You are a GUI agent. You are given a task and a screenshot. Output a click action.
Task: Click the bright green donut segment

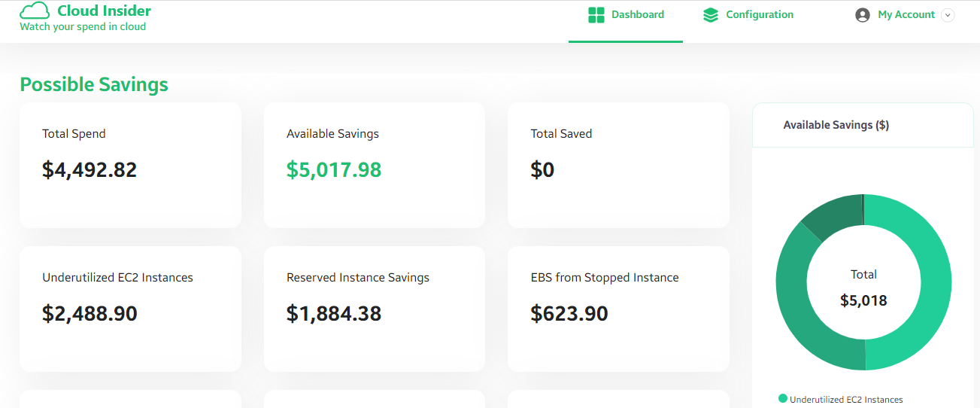[x=936, y=282]
